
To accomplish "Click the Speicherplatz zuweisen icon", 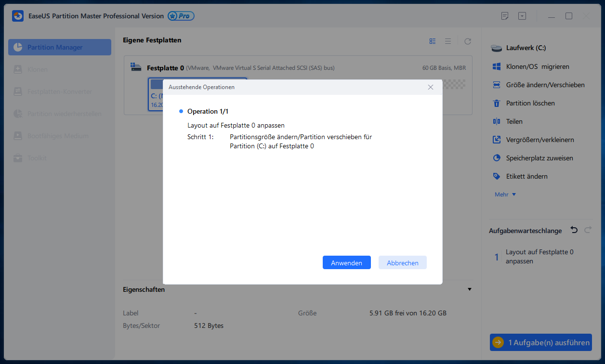I will 497,158.
